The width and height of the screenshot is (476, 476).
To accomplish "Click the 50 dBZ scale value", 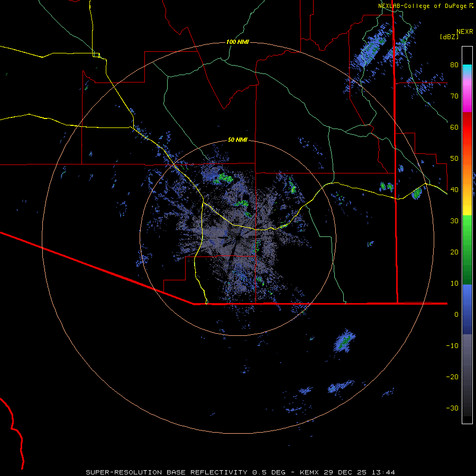I will point(454,159).
